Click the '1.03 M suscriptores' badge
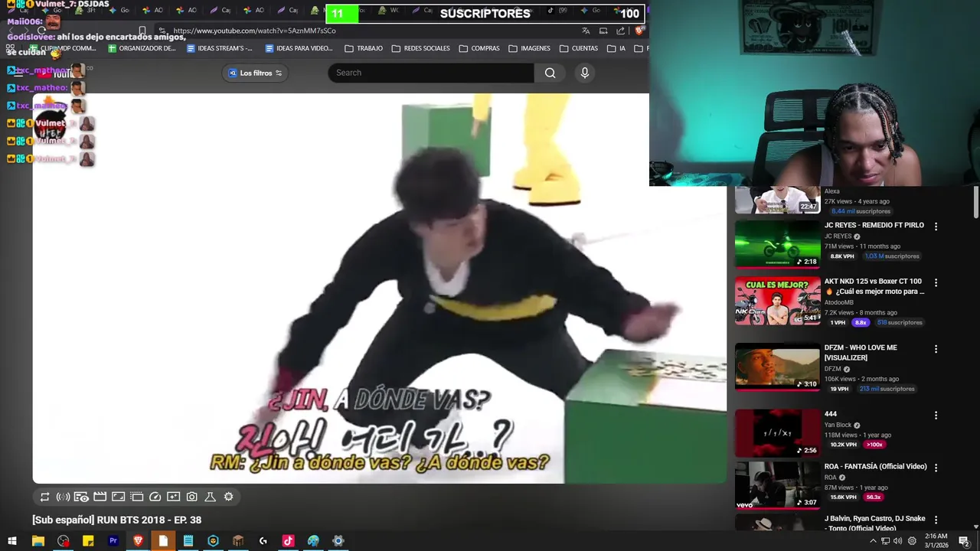Image resolution: width=980 pixels, height=551 pixels. [x=892, y=256]
